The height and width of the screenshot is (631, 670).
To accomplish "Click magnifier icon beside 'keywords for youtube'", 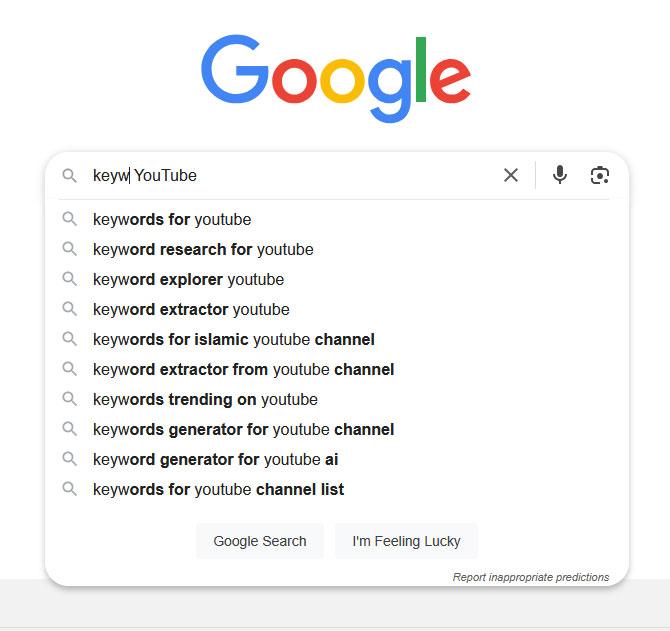I will (x=69, y=219).
